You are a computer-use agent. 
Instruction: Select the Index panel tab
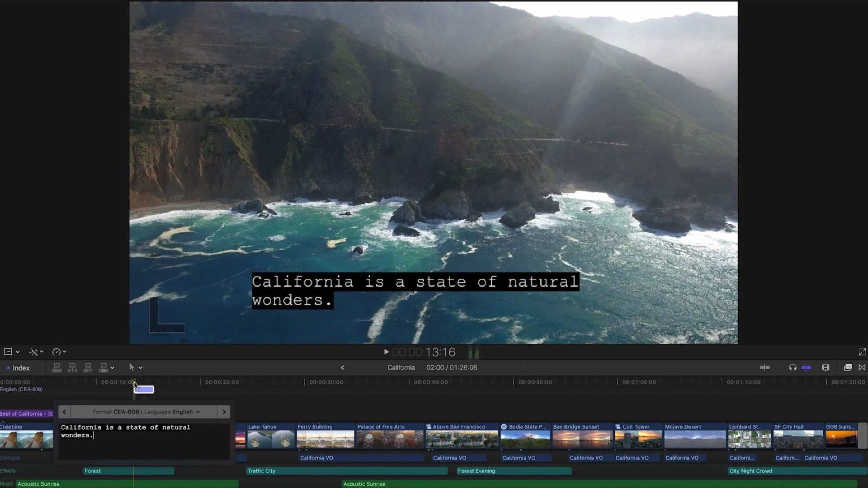[21, 368]
